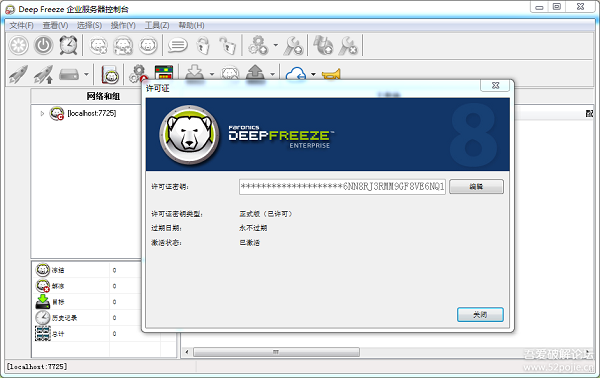This screenshot has height=378, width=600.
Task: Click the polar bear notebook icon
Action: coord(110,74)
